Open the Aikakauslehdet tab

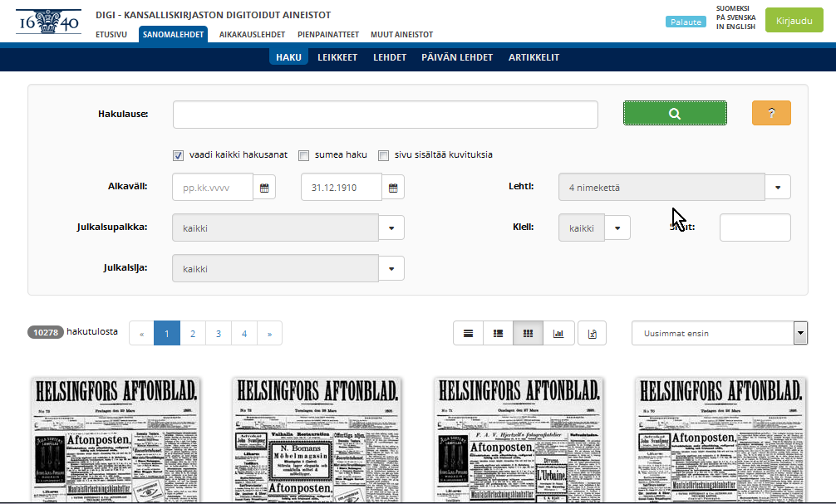tap(252, 35)
